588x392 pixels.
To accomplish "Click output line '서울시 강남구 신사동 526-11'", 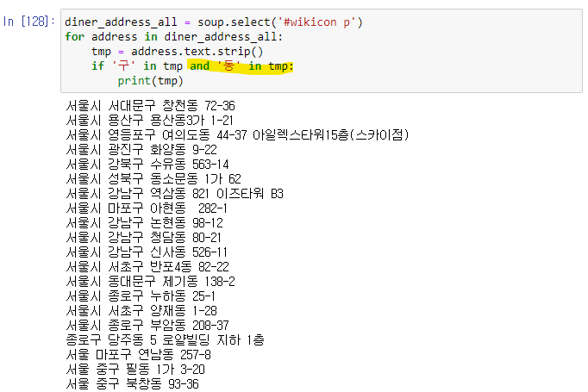I will [x=147, y=252].
